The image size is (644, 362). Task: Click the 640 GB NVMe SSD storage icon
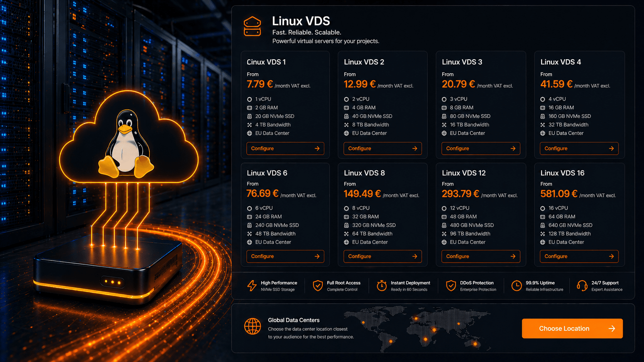[x=543, y=225]
